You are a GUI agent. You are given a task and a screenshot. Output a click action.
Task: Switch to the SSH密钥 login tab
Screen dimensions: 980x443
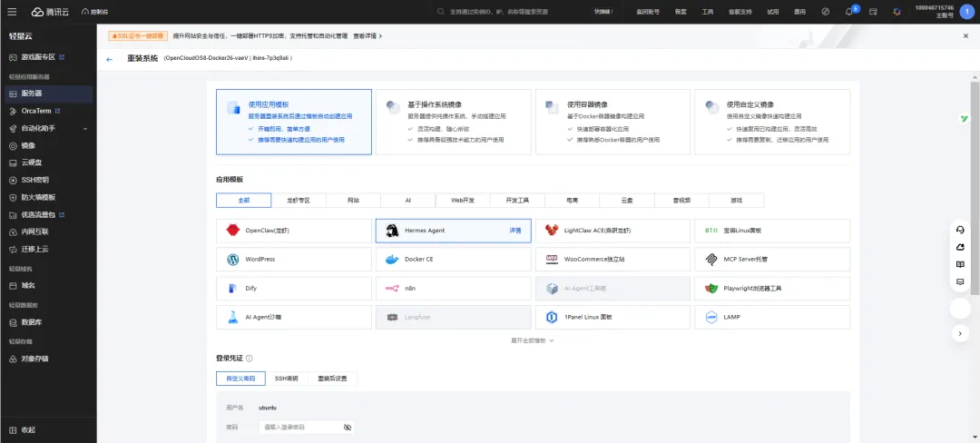click(287, 379)
